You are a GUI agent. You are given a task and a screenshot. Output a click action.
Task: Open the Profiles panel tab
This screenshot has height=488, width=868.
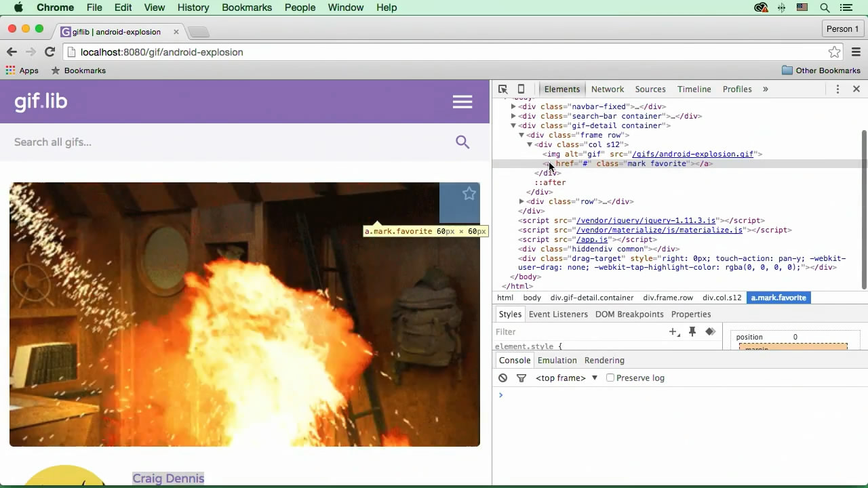(737, 89)
